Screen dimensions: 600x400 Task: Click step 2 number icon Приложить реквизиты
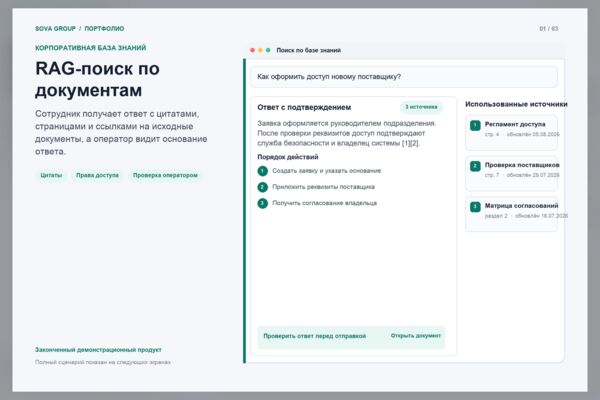[262, 187]
